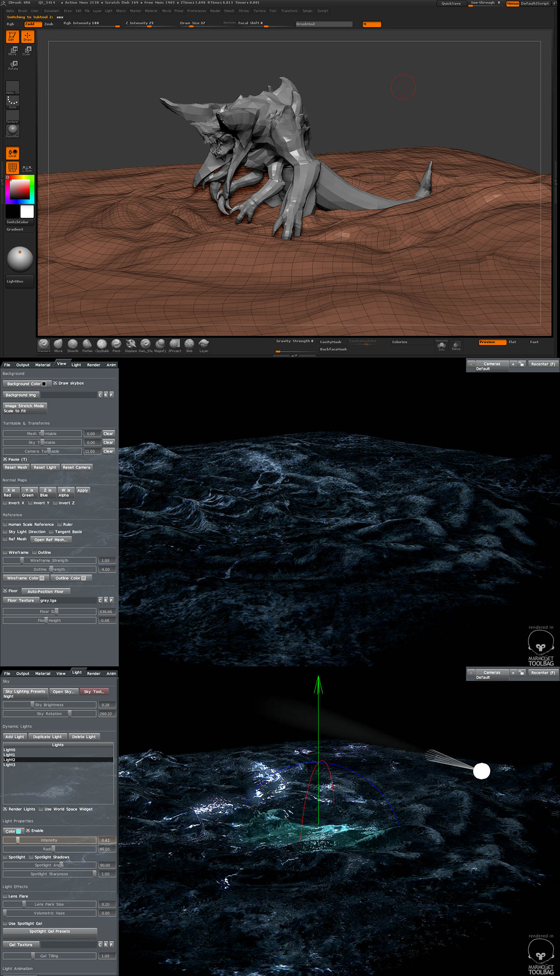The width and height of the screenshot is (560, 976).
Task: Switch to Material tab above Sky settings
Action: (x=42, y=673)
